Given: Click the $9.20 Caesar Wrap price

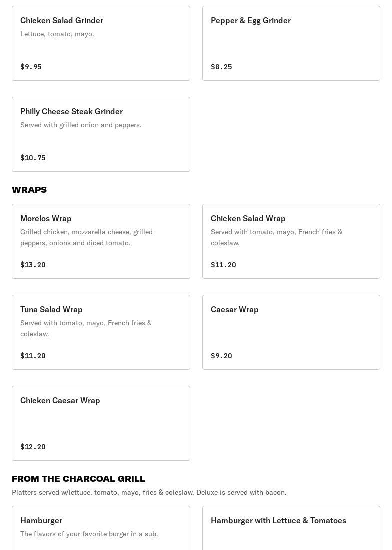Looking at the screenshot, I should pos(221,356).
